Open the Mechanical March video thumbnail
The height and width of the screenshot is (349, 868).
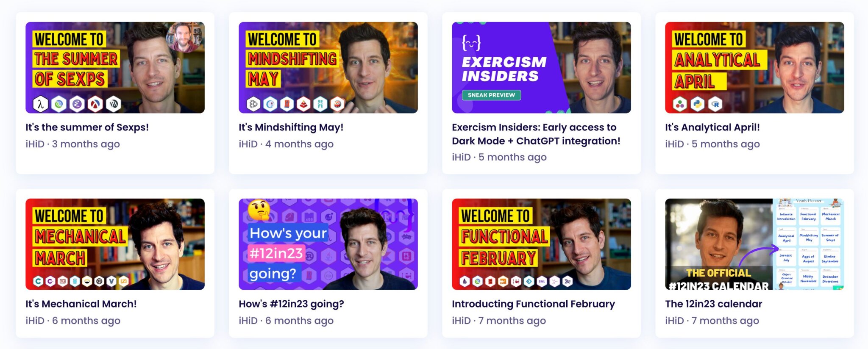coord(115,244)
